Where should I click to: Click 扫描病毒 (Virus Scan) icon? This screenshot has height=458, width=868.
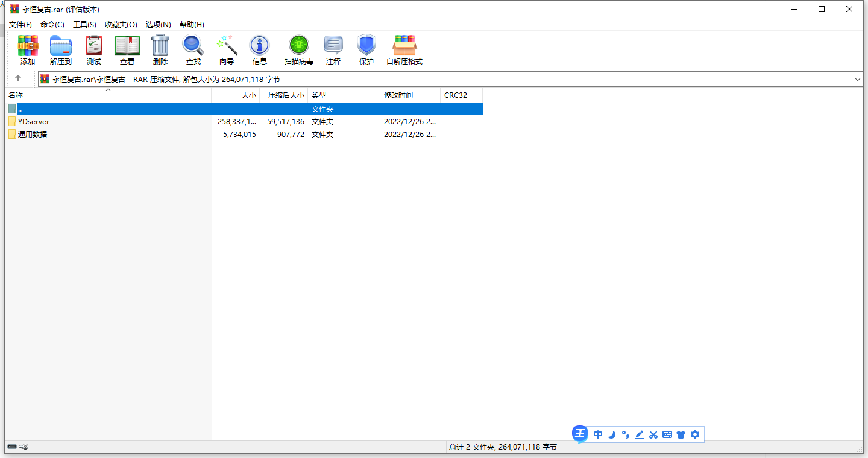[x=299, y=46]
